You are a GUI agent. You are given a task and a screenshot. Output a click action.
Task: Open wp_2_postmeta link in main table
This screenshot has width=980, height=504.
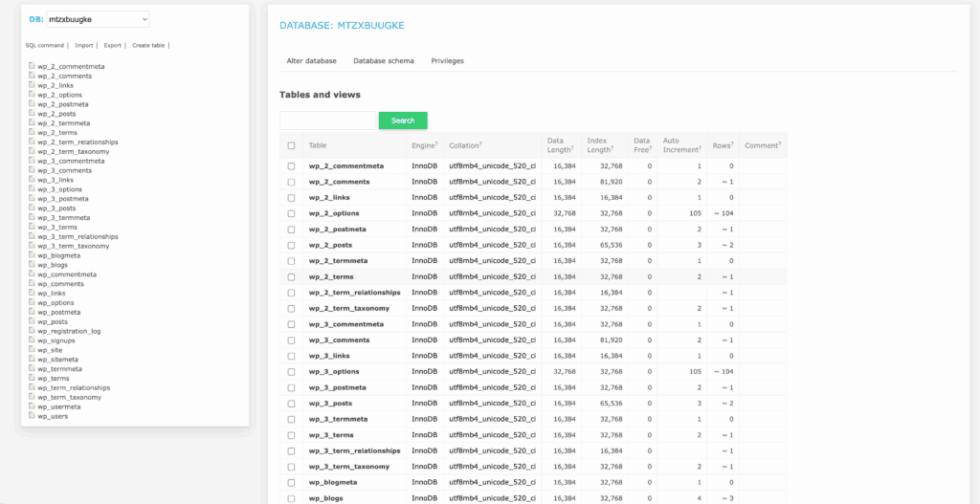(x=338, y=230)
